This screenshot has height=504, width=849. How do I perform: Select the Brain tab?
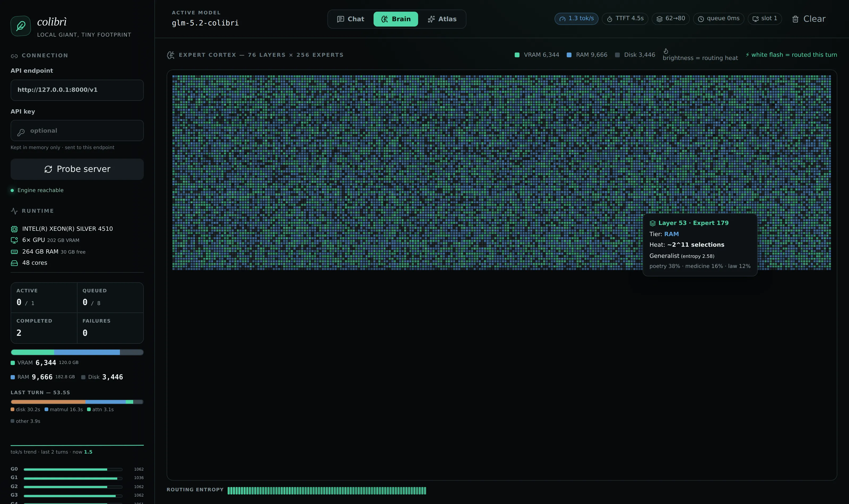click(x=396, y=19)
